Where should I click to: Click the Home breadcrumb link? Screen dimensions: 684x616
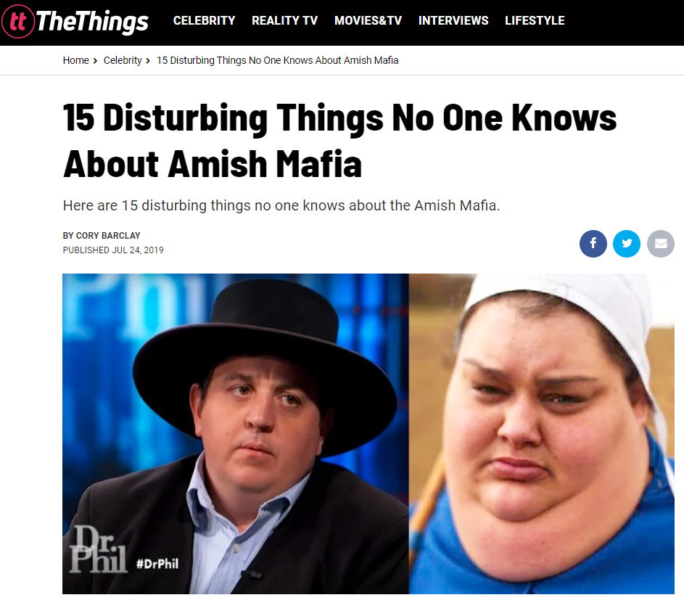coord(76,60)
